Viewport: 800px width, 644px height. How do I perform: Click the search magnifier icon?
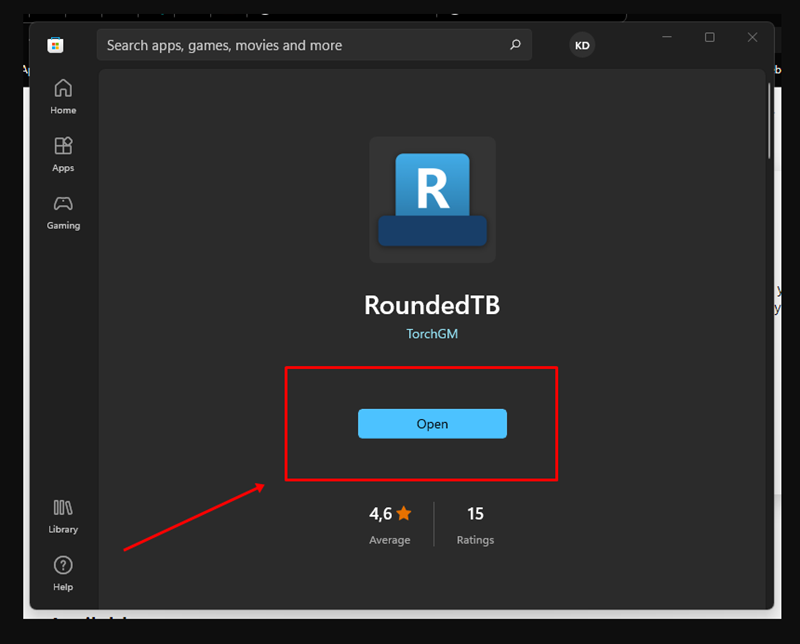coord(515,45)
